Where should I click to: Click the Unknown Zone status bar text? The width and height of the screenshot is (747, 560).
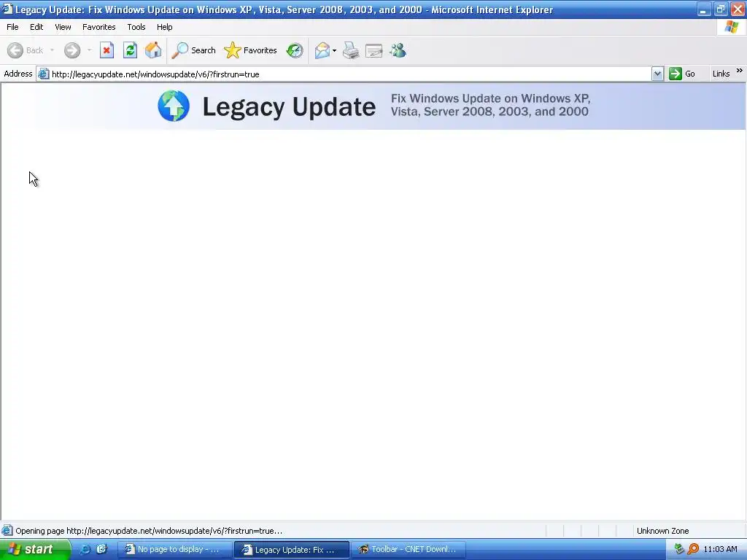662,531
